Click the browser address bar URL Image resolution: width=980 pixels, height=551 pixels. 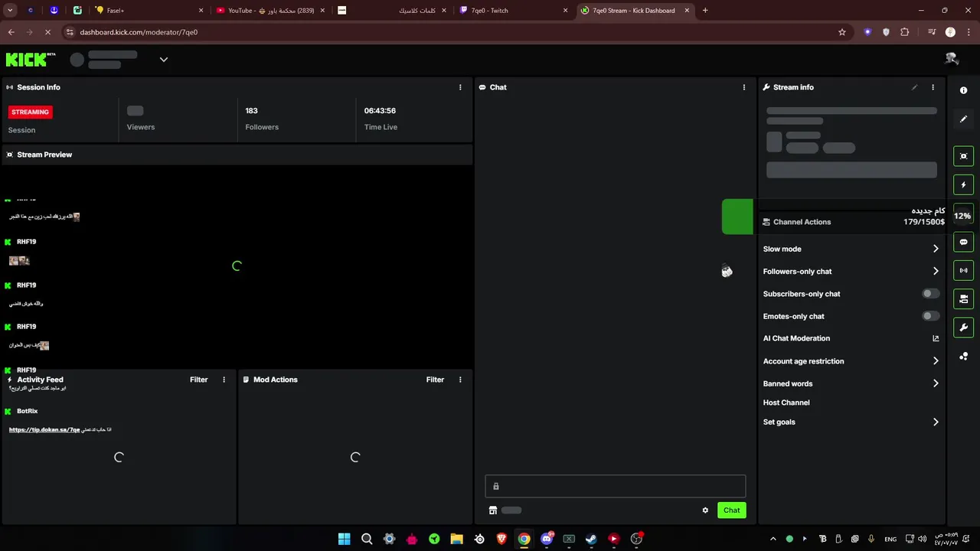coord(139,32)
